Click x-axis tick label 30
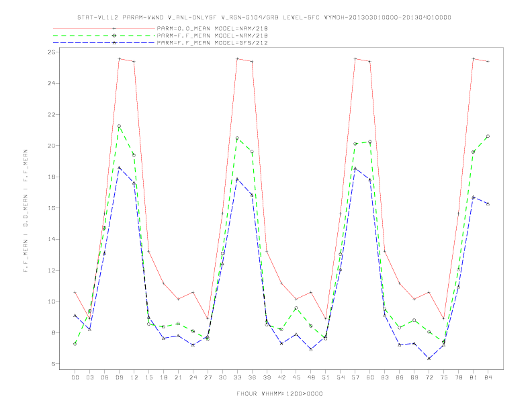532x411 pixels. (x=222, y=377)
